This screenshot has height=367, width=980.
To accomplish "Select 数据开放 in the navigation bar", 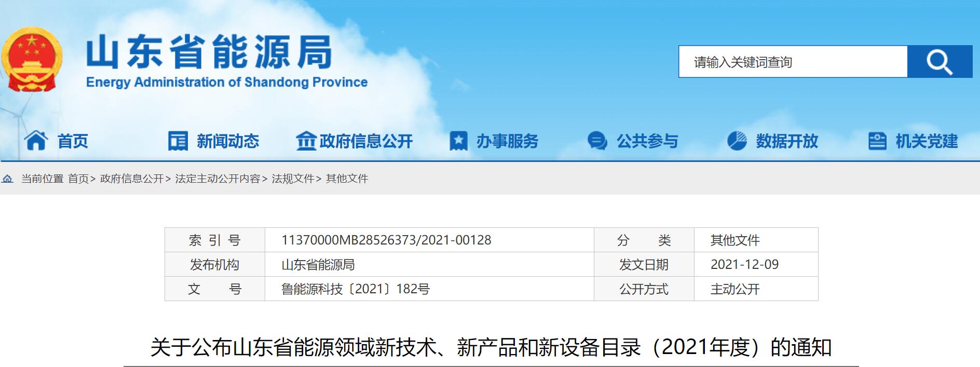I will pos(787,141).
